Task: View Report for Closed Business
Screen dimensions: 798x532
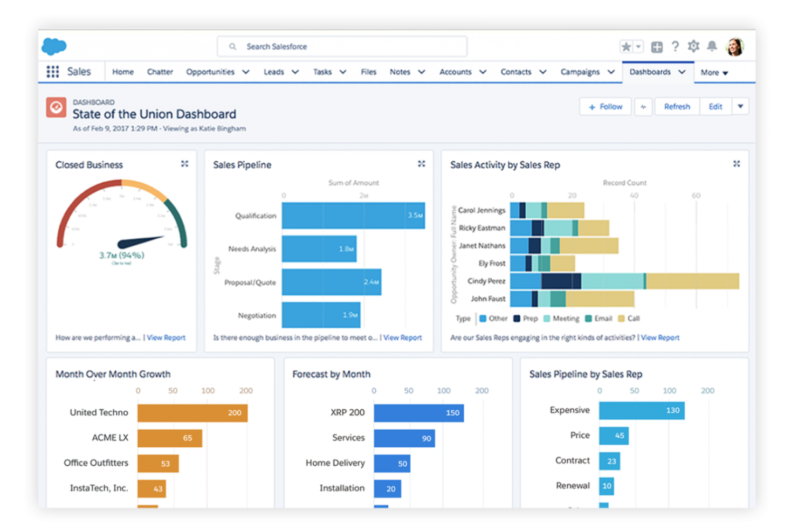Action: (x=166, y=337)
